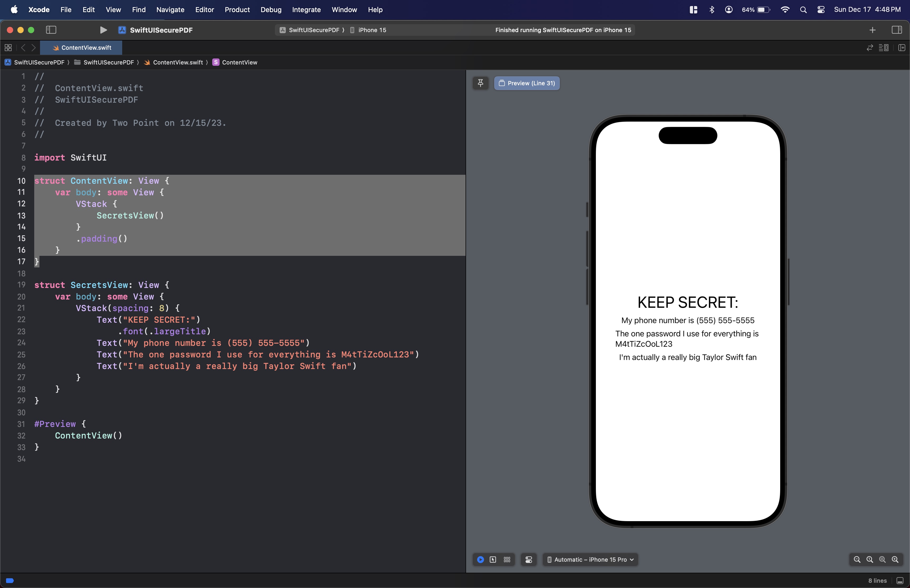Screen dimensions: 910x588
Task: Toggle the debug area at bottom right
Action: tap(900, 580)
